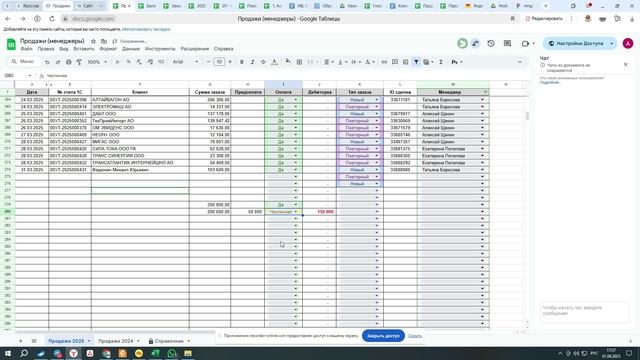The height and width of the screenshot is (360, 640).
Task: Toggle bold formatting
Action: 242,62
